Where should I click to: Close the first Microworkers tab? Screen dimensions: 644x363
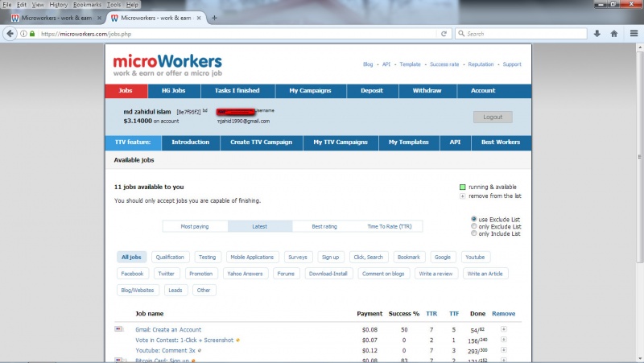coord(99,18)
